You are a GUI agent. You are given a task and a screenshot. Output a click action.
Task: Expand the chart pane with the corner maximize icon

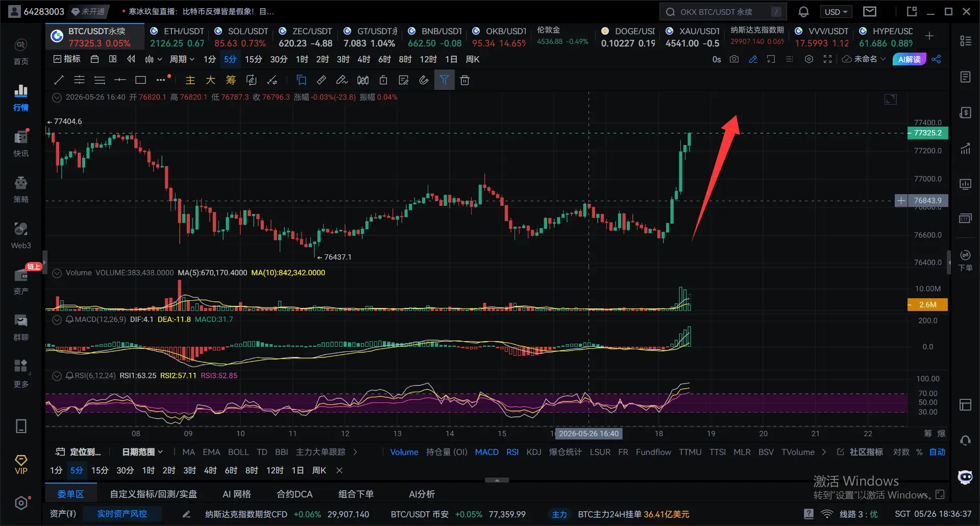click(x=890, y=100)
